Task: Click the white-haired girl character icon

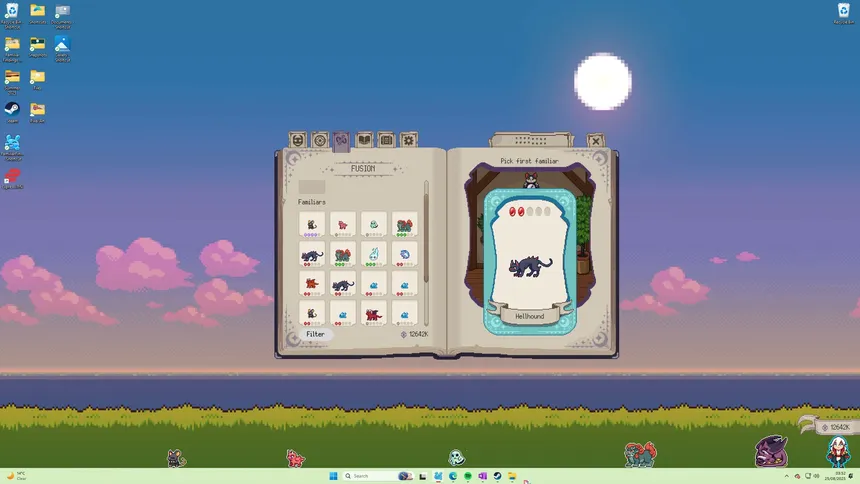Action: pyautogui.click(x=838, y=452)
